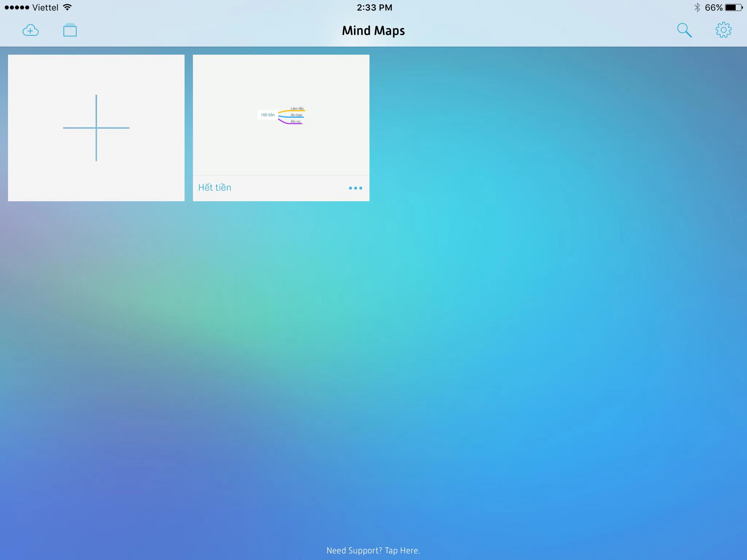The image size is (747, 560).
Task: Create a new mind map with plus tile
Action: pyautogui.click(x=96, y=128)
